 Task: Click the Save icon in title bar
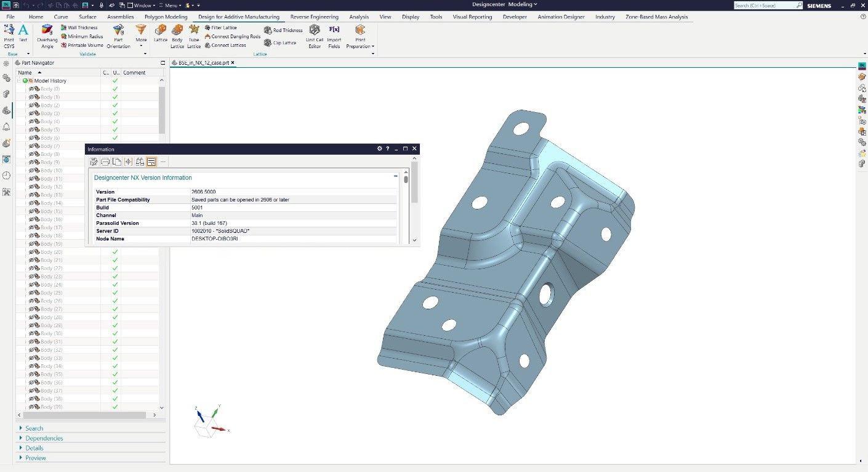point(15,5)
